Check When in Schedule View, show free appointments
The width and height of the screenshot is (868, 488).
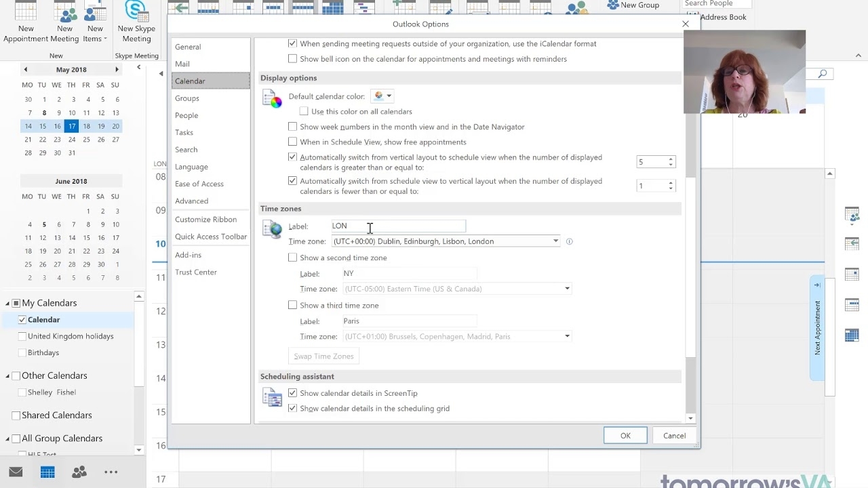tap(292, 142)
